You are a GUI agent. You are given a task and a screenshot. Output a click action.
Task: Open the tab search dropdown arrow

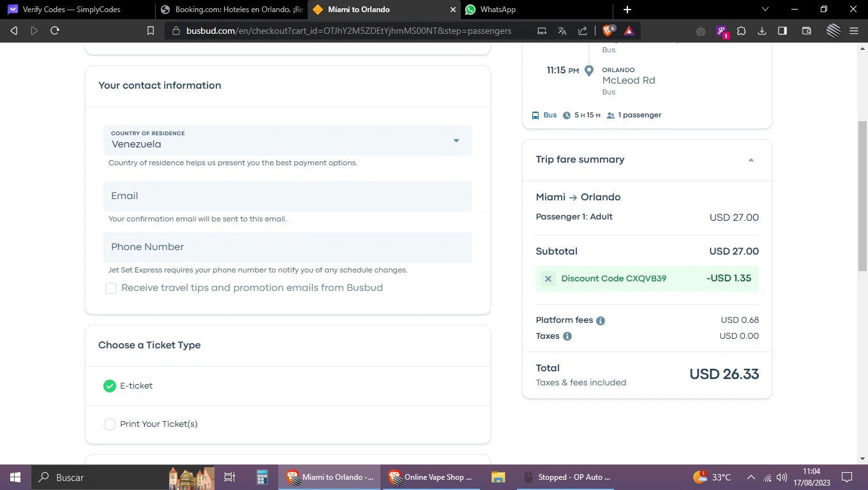coord(765,10)
